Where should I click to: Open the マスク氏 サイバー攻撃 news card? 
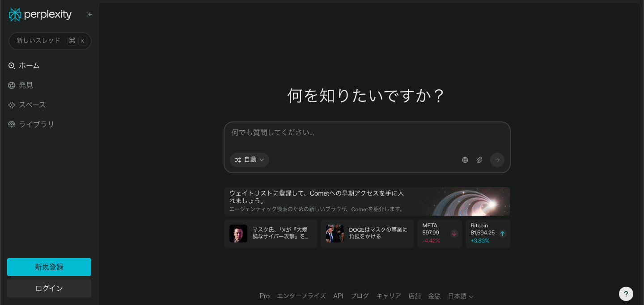[x=271, y=234]
